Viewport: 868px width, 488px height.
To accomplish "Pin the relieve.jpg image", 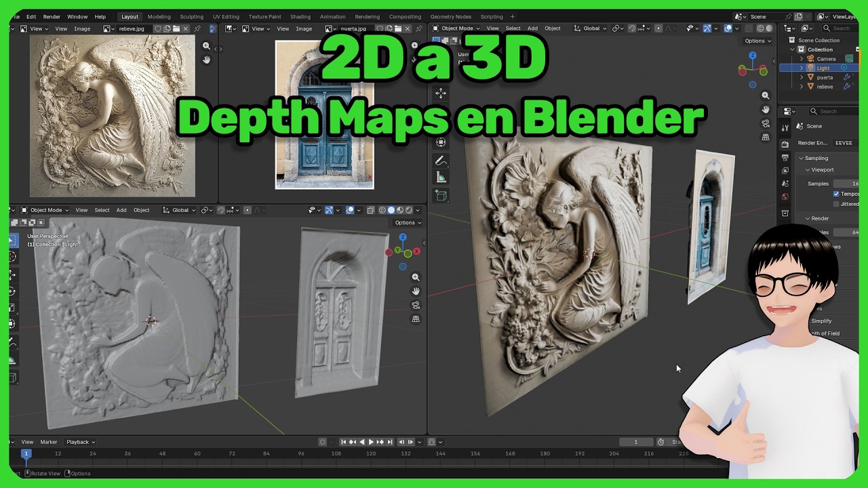I will pyautogui.click(x=197, y=28).
